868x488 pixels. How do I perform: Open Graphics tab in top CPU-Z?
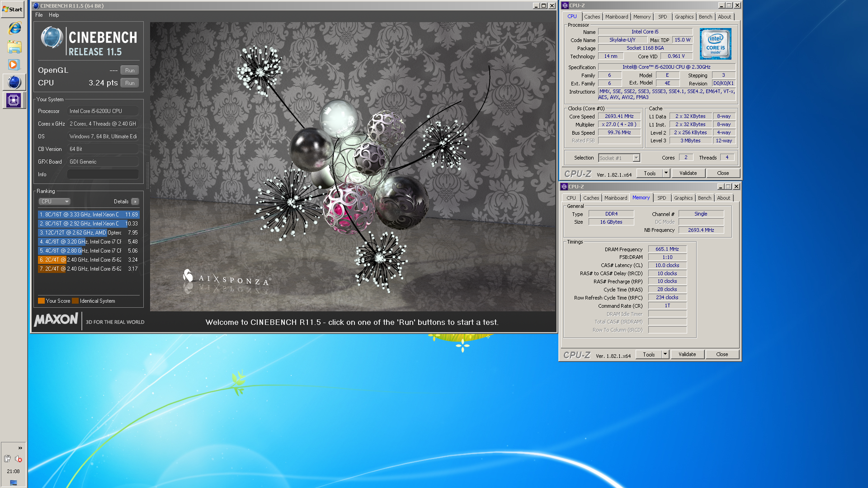point(684,17)
